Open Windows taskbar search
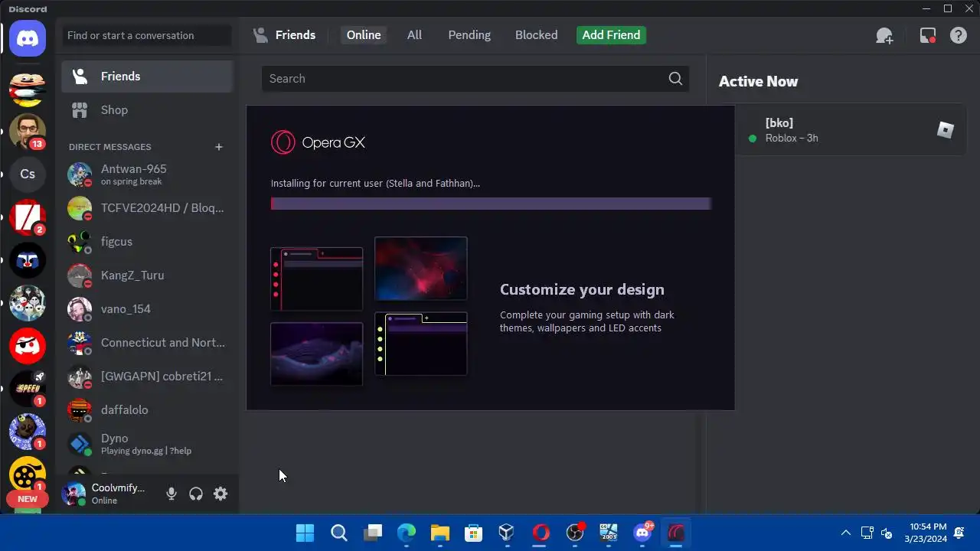The height and width of the screenshot is (551, 980). pos(339,533)
